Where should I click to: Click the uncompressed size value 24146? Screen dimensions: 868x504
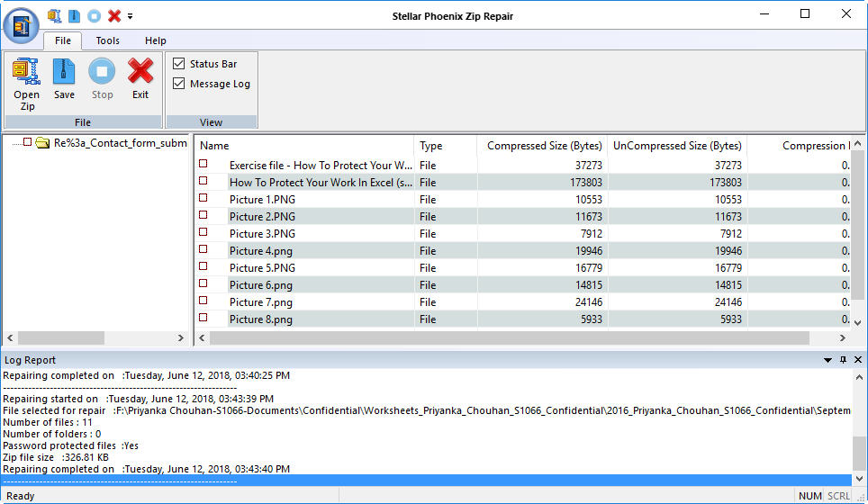pos(728,302)
